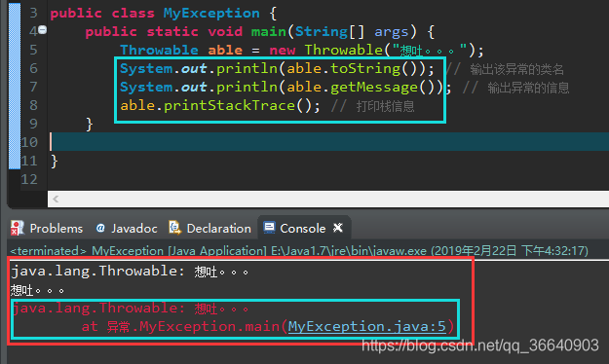This screenshot has width=609, height=364.
Task: Click the second console line 想吐。。。
Action: tap(37, 290)
